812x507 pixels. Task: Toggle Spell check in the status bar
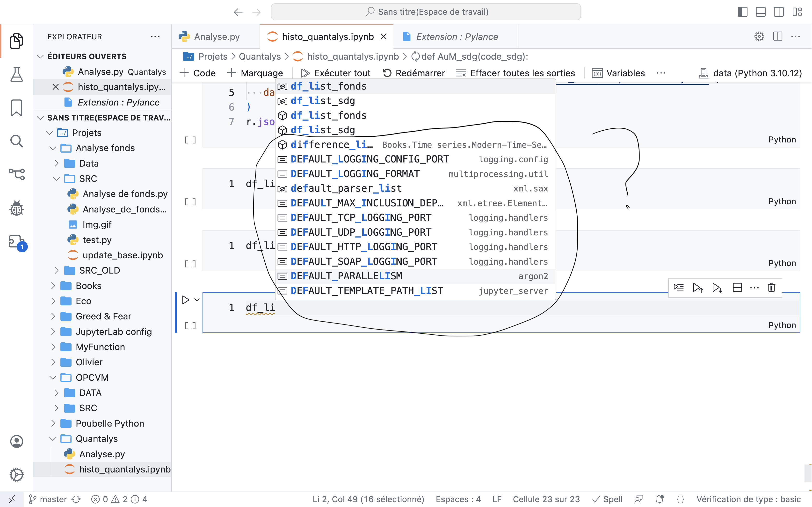click(x=607, y=499)
